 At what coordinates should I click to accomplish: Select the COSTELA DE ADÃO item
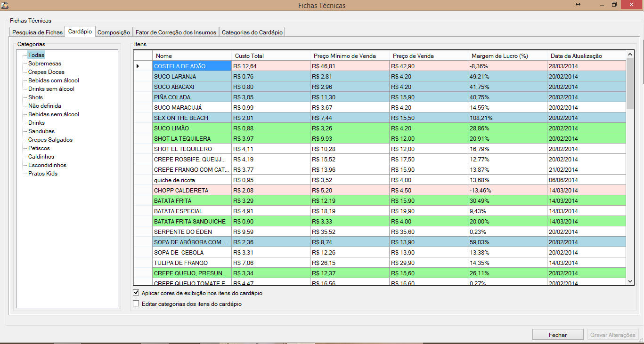click(192, 66)
